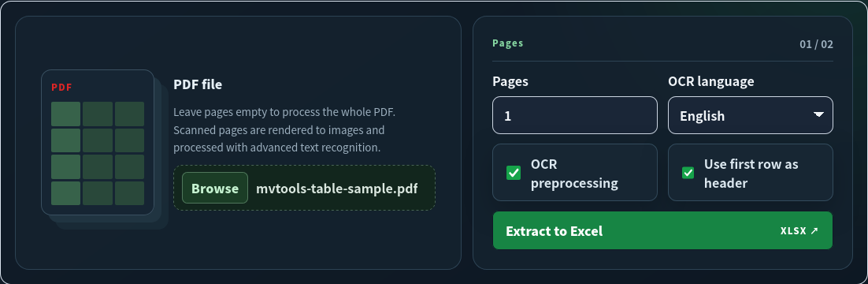Click the Use first row as header label
Screen dimensions: 868x284
(751, 174)
